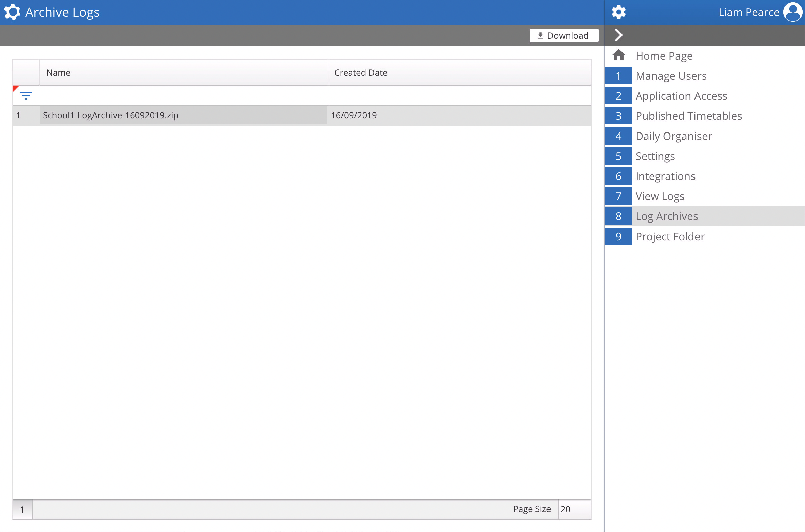Open Application Access menu item
The image size is (805, 532).
tap(681, 96)
